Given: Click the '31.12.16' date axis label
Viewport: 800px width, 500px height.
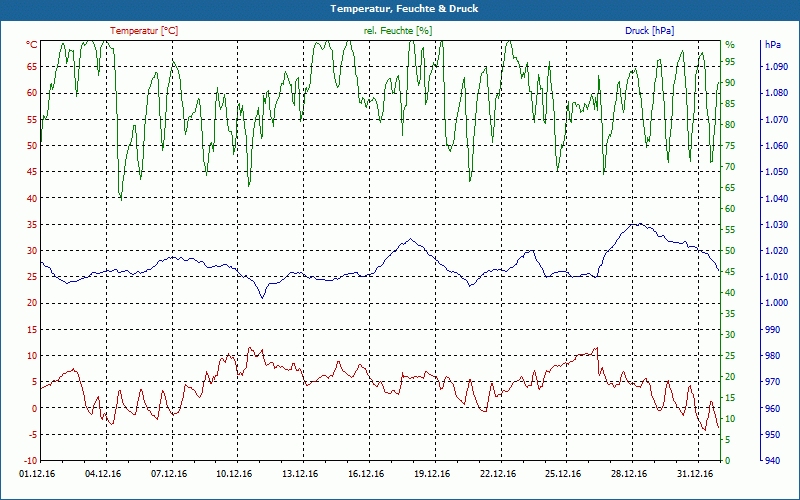Looking at the screenshot, I should click(695, 474).
